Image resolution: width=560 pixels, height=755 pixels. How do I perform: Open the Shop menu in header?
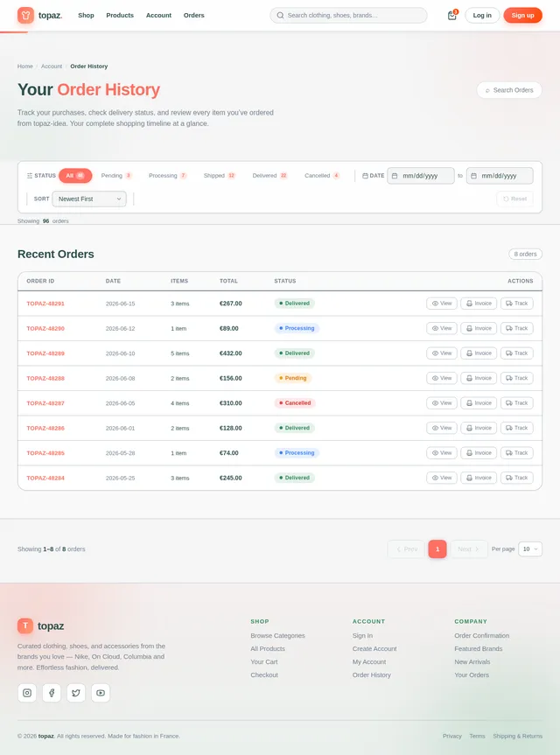pyautogui.click(x=87, y=16)
